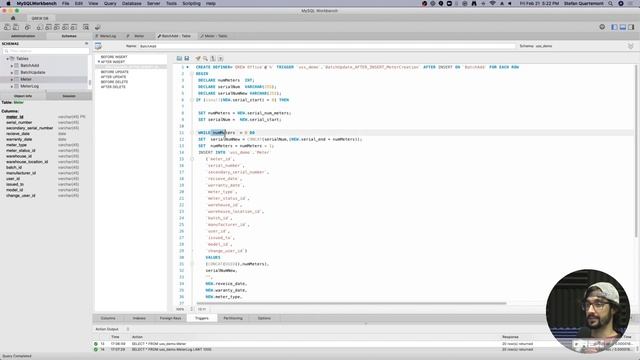Expand the BatchUpdate table node
This screenshot has width=640, height=360.
pos(12,72)
